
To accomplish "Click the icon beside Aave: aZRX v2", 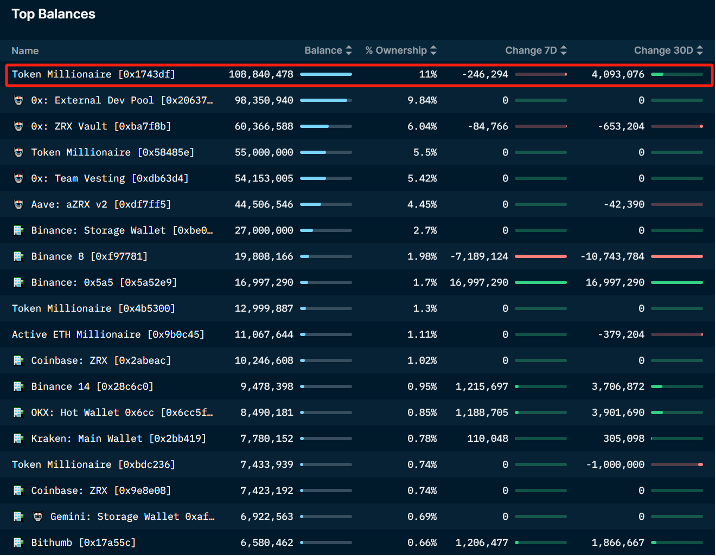I will [x=18, y=205].
